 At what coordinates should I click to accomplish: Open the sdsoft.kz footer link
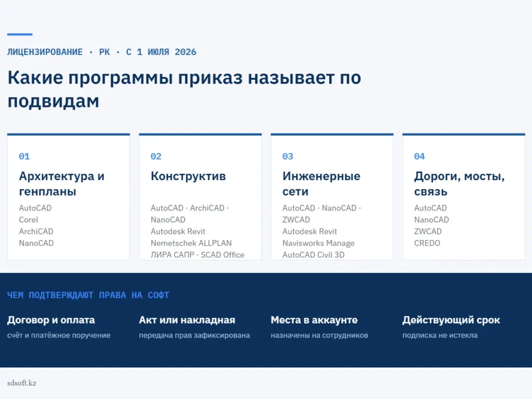point(22,383)
